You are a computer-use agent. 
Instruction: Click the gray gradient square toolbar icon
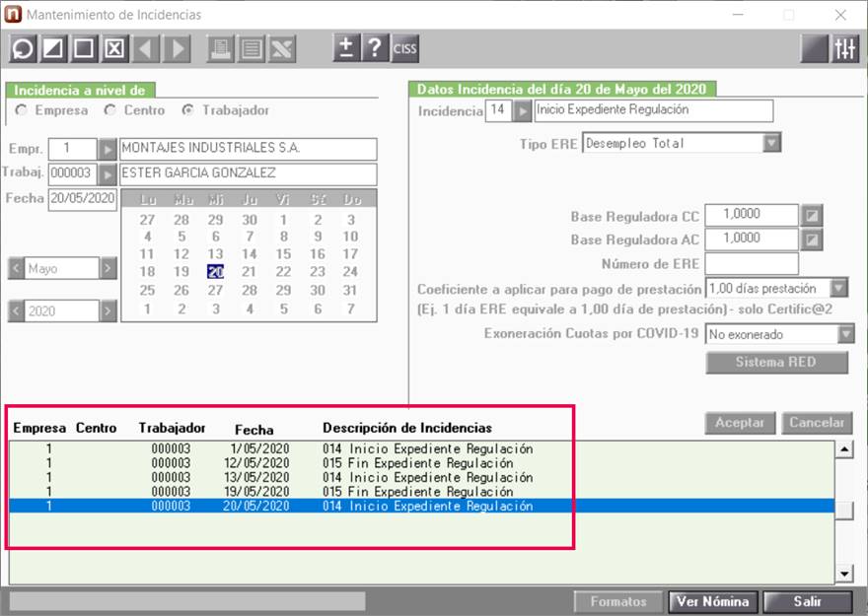click(815, 48)
